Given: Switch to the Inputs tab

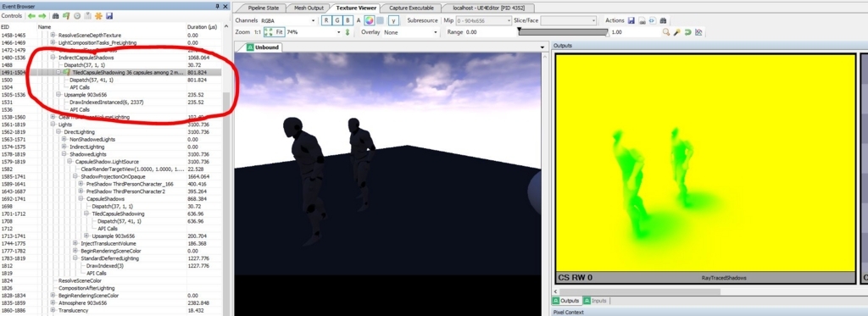Looking at the screenshot, I should pyautogui.click(x=596, y=301).
